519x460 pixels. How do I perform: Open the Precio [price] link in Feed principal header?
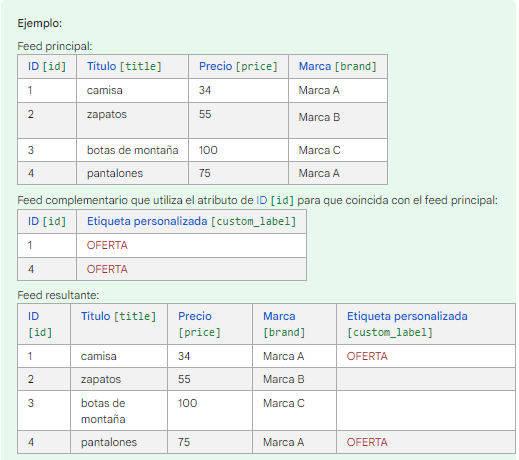pyautogui.click(x=238, y=66)
